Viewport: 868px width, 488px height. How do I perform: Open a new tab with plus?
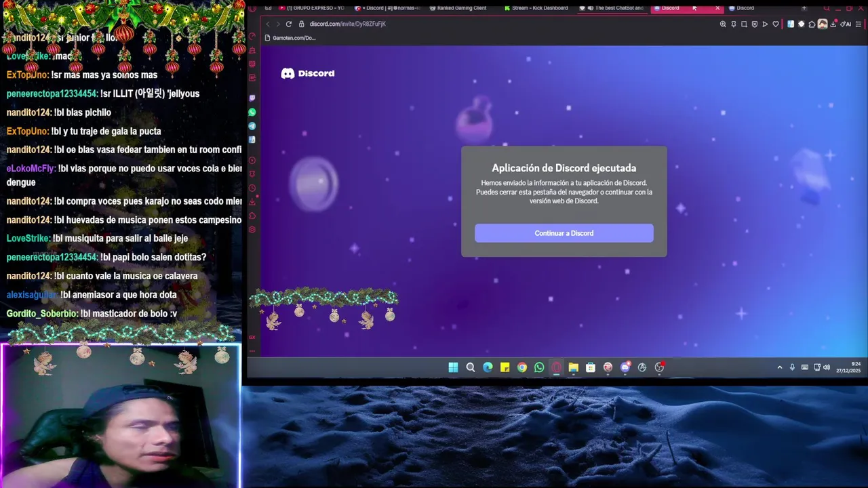[x=804, y=8]
